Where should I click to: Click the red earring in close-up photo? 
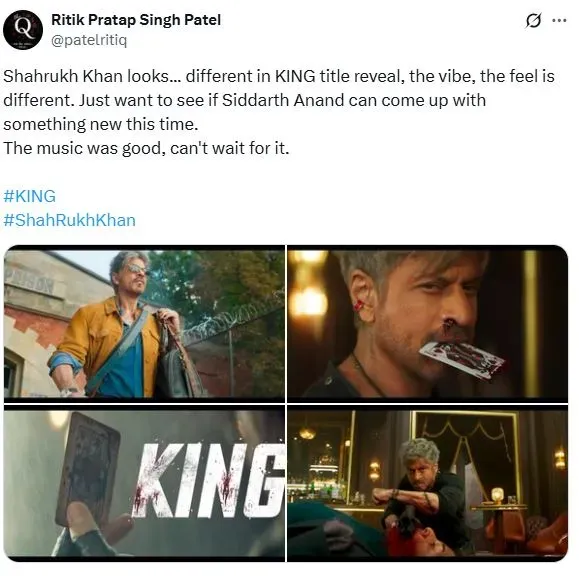359,305
